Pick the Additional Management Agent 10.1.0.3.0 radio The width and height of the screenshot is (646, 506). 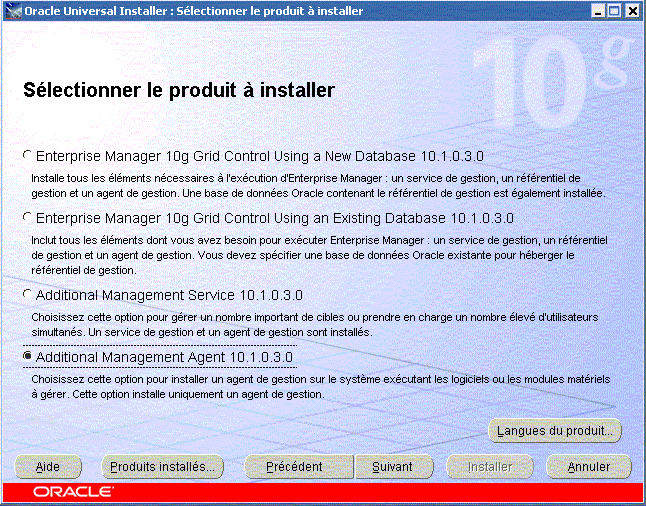pos(27,356)
